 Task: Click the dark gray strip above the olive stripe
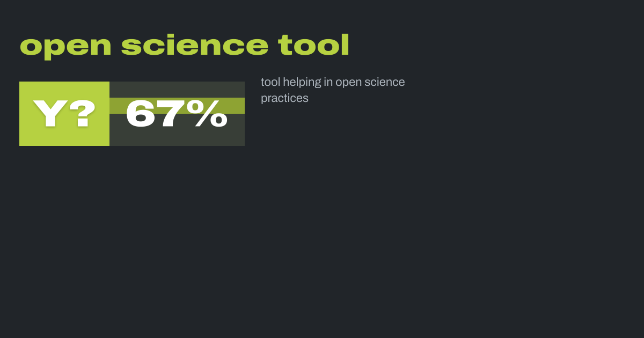[177, 89]
